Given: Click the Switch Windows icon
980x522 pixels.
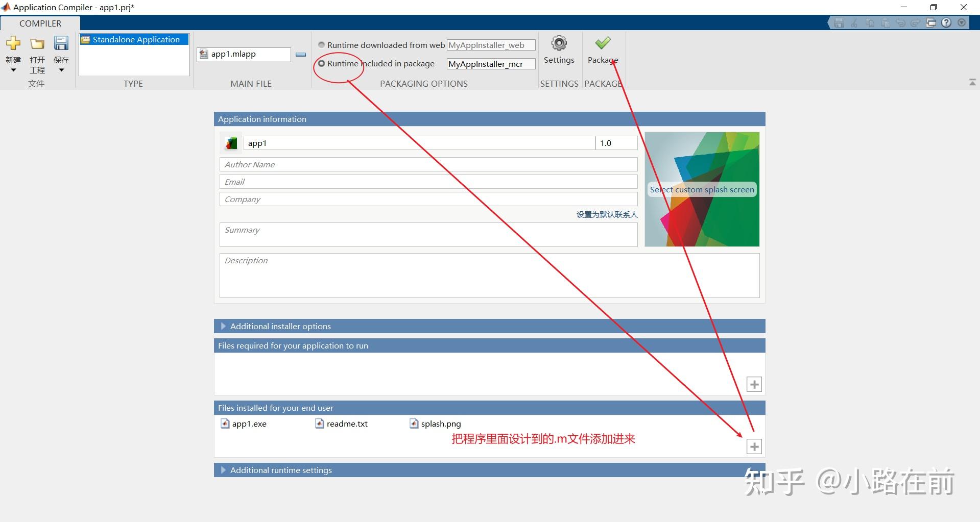Looking at the screenshot, I should click(x=931, y=23).
